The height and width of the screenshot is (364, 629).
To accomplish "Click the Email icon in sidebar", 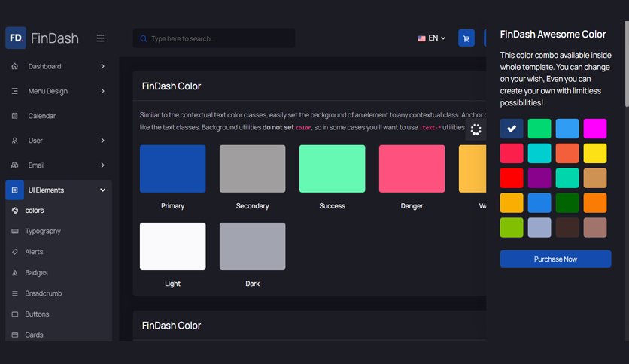I will [15, 165].
